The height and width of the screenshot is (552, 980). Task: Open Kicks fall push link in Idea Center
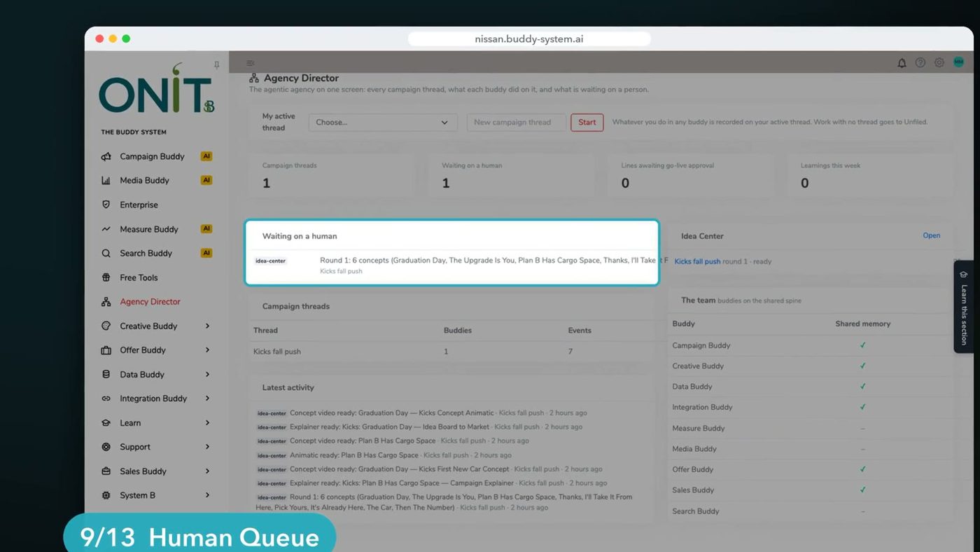pos(697,261)
